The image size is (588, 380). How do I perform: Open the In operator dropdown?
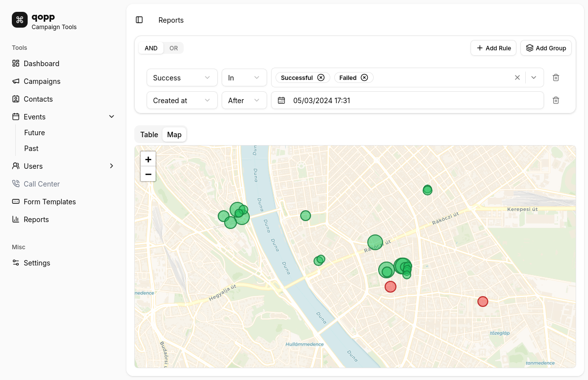click(x=244, y=77)
